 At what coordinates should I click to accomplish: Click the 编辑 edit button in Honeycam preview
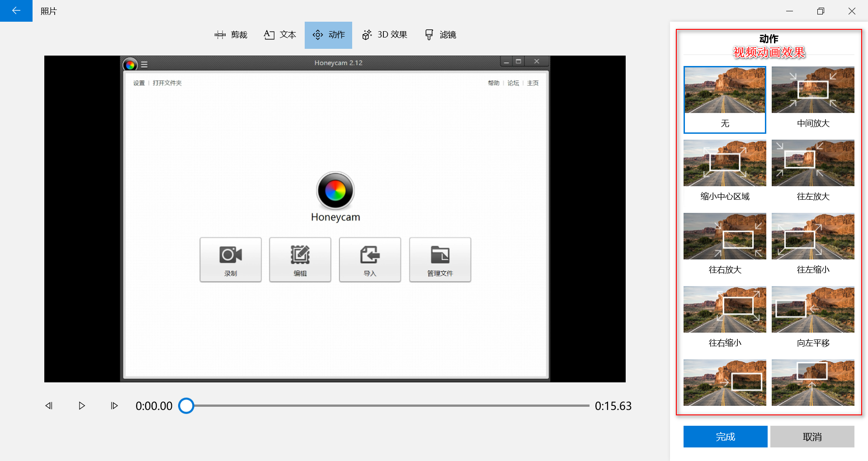click(300, 260)
